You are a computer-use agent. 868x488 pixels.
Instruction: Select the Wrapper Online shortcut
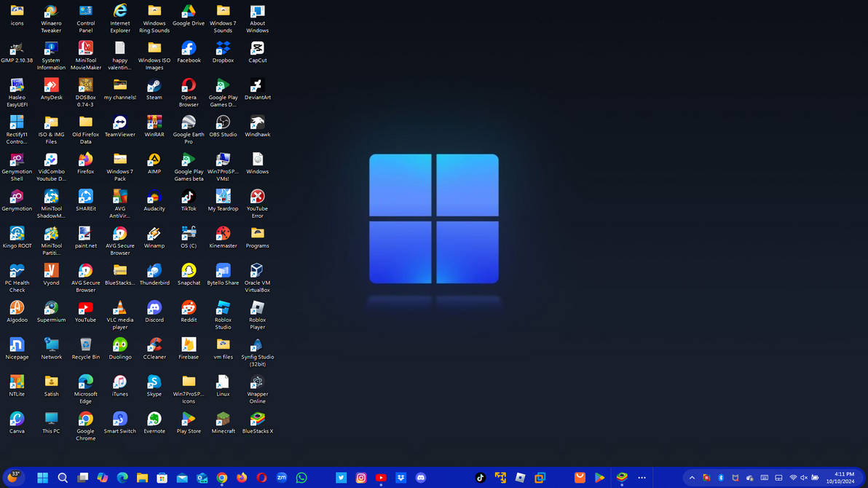(x=257, y=390)
